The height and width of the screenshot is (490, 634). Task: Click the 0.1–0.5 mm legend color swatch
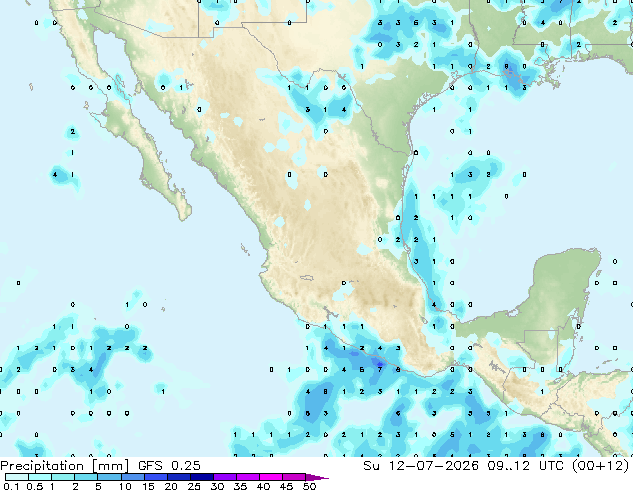(17, 477)
